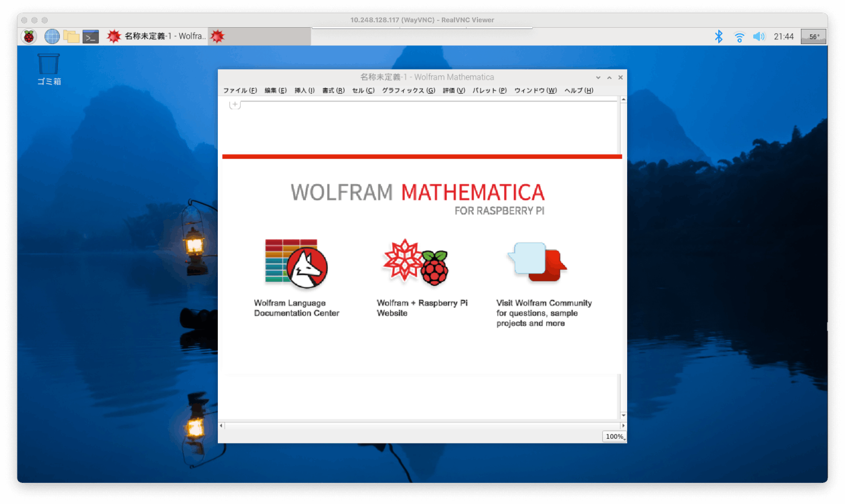Click the WOLFRAM MATHEMATICA banner logo
The height and width of the screenshot is (504, 845).
pyautogui.click(x=418, y=198)
